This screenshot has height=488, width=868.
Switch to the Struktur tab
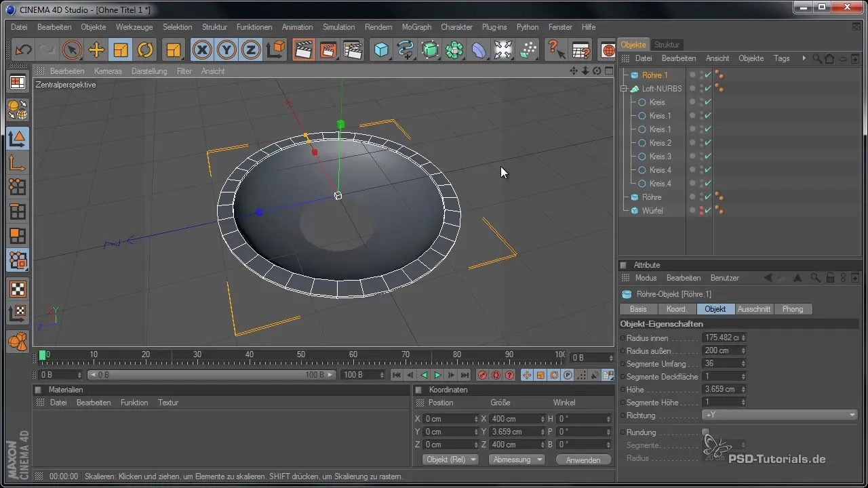tap(667, 45)
